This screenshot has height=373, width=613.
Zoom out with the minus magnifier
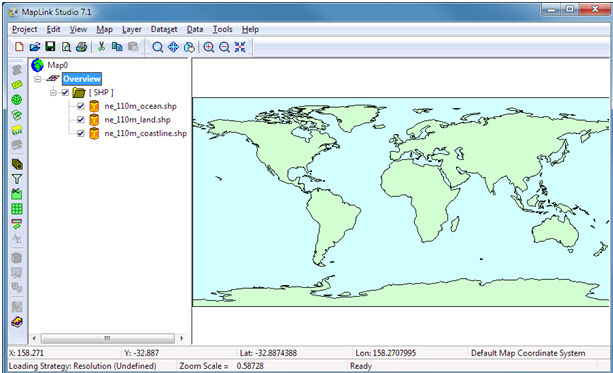(x=224, y=47)
